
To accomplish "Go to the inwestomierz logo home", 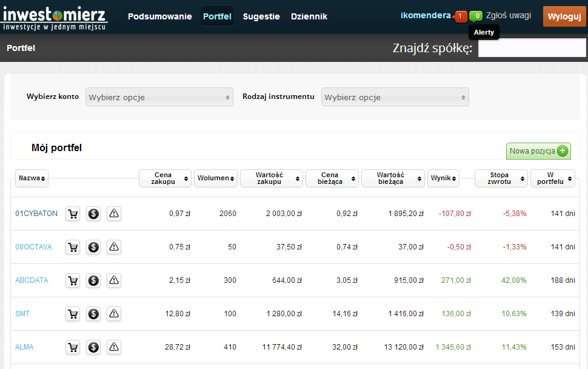I will click(x=55, y=17).
